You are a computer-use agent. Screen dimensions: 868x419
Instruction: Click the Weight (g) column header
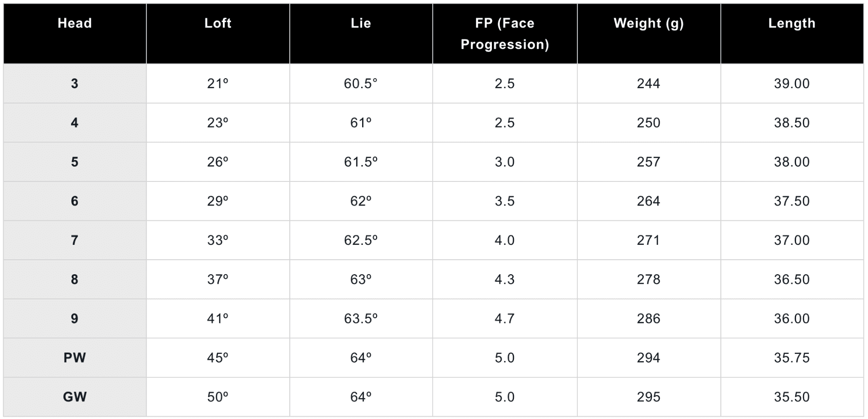[649, 24]
